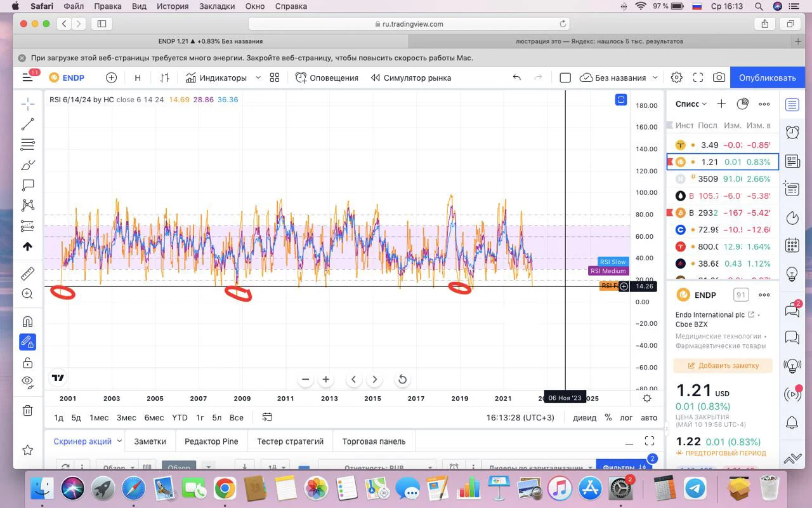The width and height of the screenshot is (812, 508).
Task: Open the История menu in menu bar
Action: click(173, 6)
